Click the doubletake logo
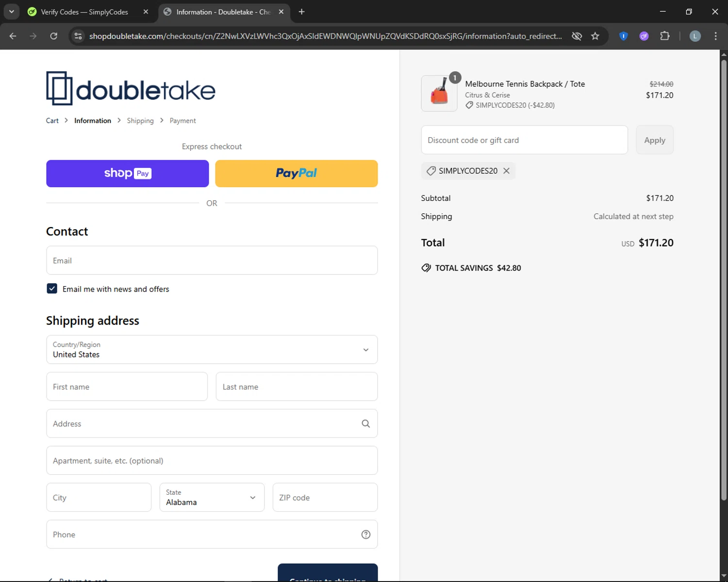Image resolution: width=728 pixels, height=582 pixels. point(131,88)
